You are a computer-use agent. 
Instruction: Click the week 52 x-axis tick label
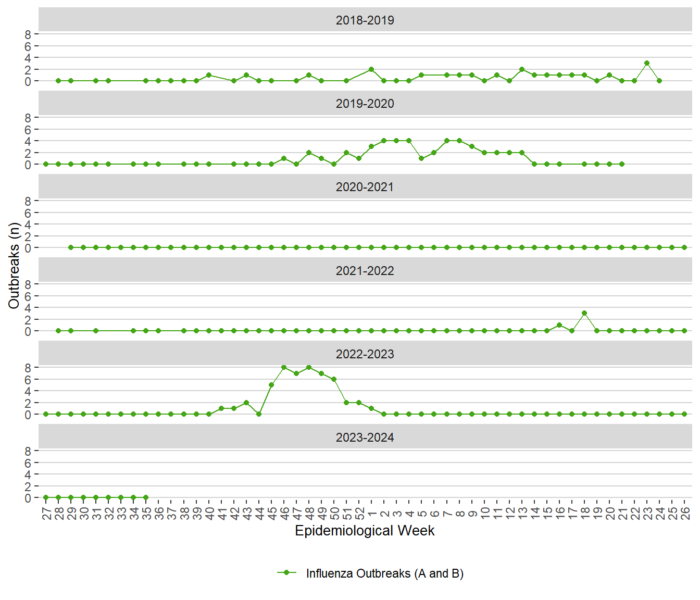point(359,513)
